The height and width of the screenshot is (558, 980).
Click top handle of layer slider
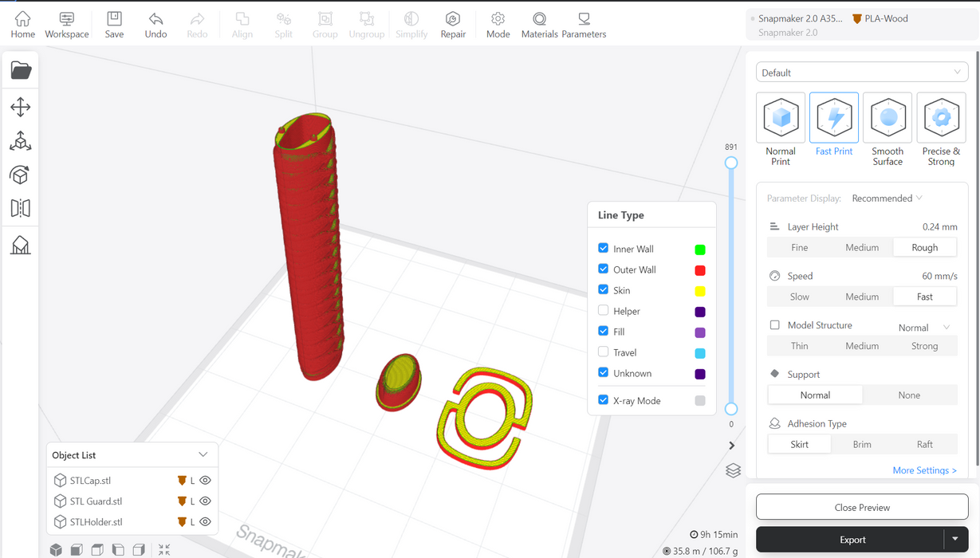(x=730, y=163)
